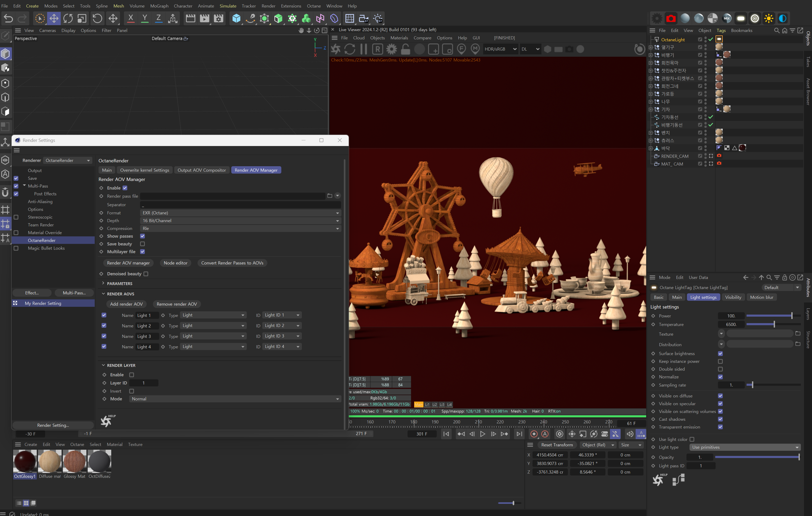Click the lock resolution icon in Live Viewer
The image size is (812, 516).
coord(405,49)
